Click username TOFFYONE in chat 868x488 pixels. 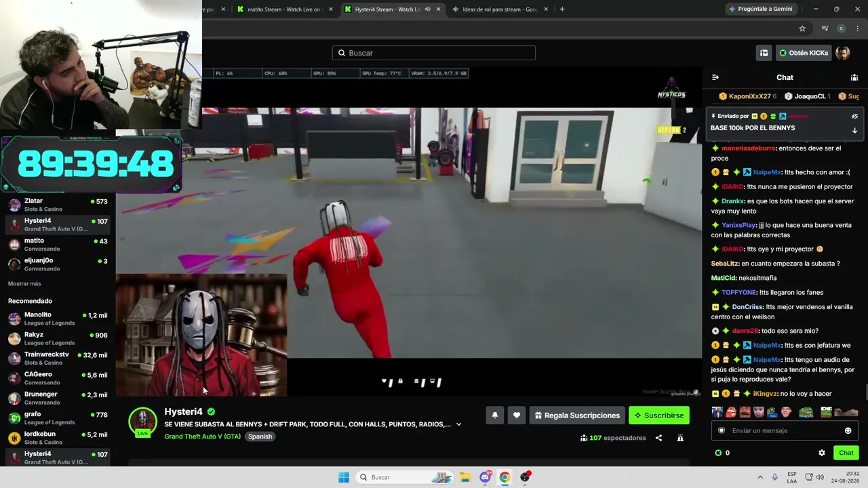(x=739, y=292)
